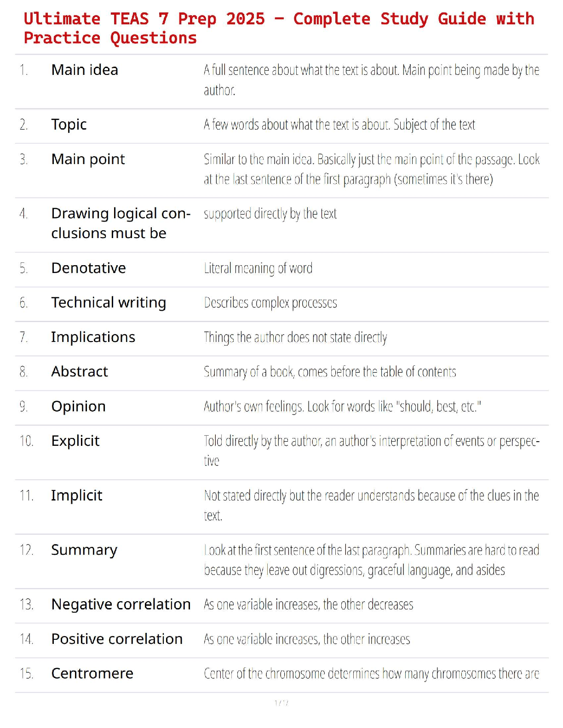
Task: Select the "Positive correlation" term
Action: (117, 639)
